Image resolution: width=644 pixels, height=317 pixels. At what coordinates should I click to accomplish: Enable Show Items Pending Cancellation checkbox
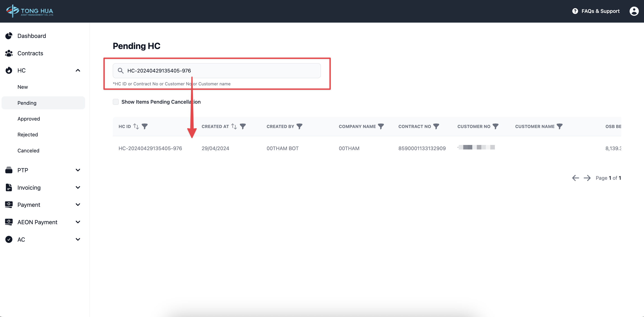coord(116,102)
